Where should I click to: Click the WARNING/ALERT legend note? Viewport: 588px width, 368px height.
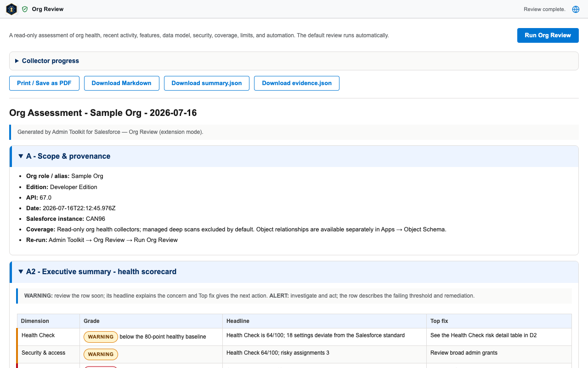294,296
